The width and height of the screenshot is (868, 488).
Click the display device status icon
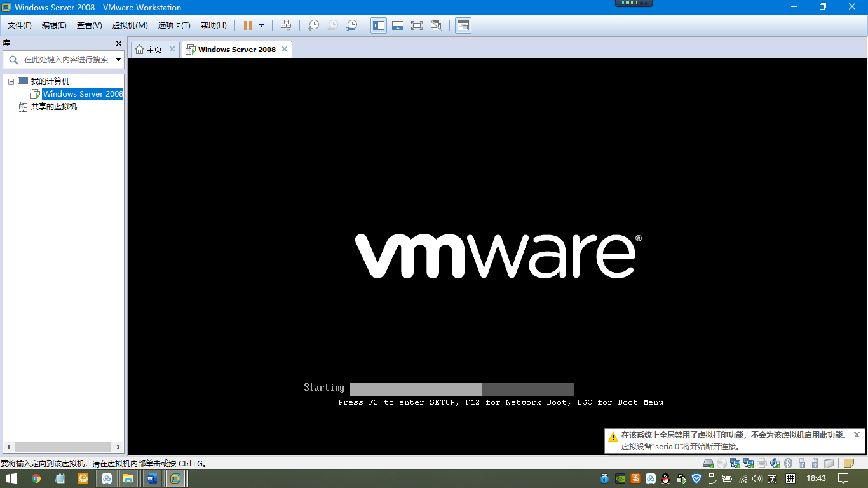(x=829, y=463)
